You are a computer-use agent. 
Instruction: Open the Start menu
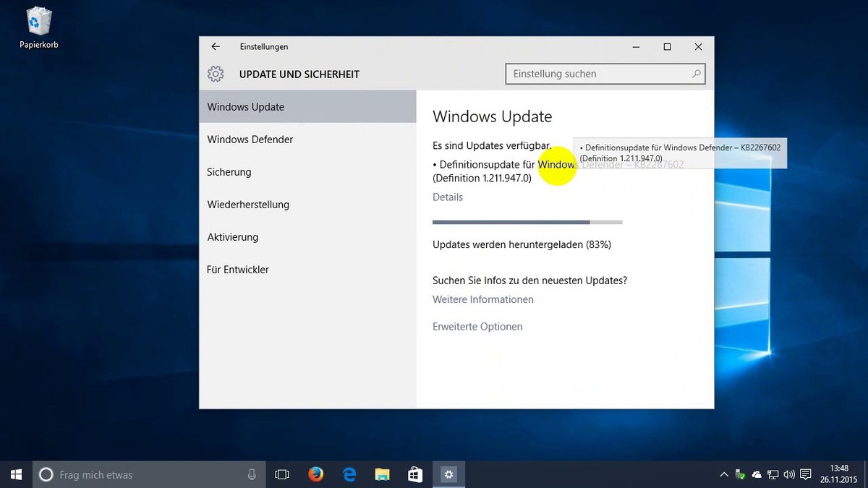tap(15, 474)
